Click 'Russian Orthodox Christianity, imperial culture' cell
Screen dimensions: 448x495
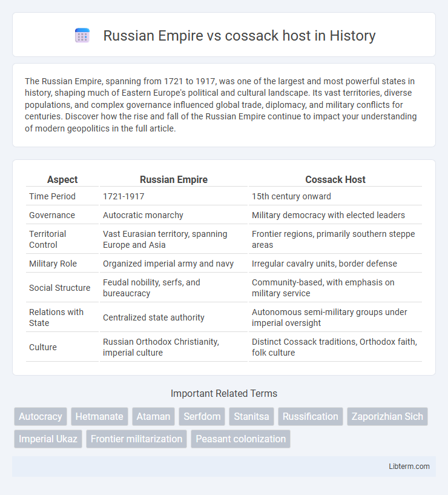pos(161,347)
